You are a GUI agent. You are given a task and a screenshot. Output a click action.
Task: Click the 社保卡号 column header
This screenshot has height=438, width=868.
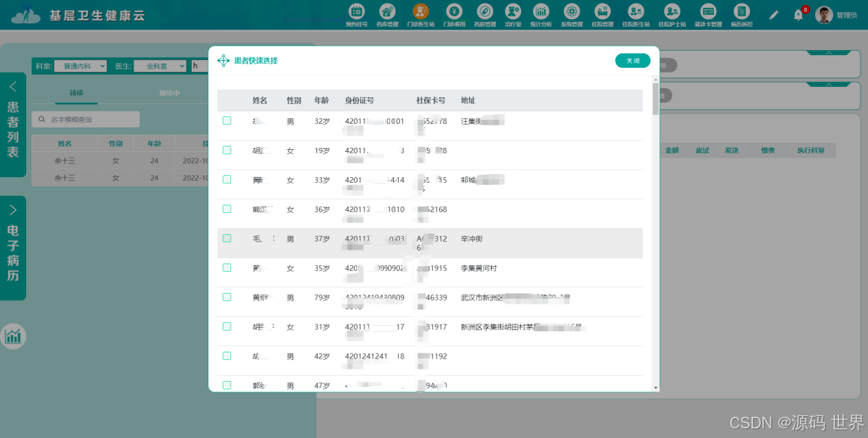coord(431,101)
